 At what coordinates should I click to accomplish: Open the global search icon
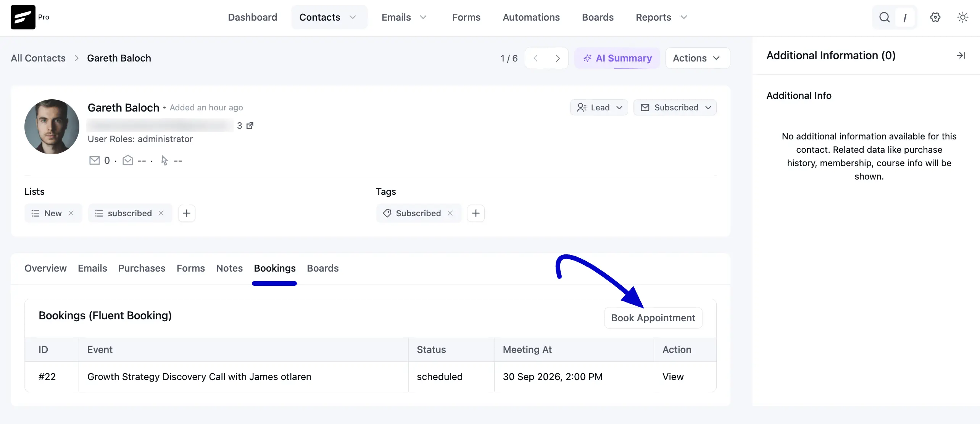point(884,17)
